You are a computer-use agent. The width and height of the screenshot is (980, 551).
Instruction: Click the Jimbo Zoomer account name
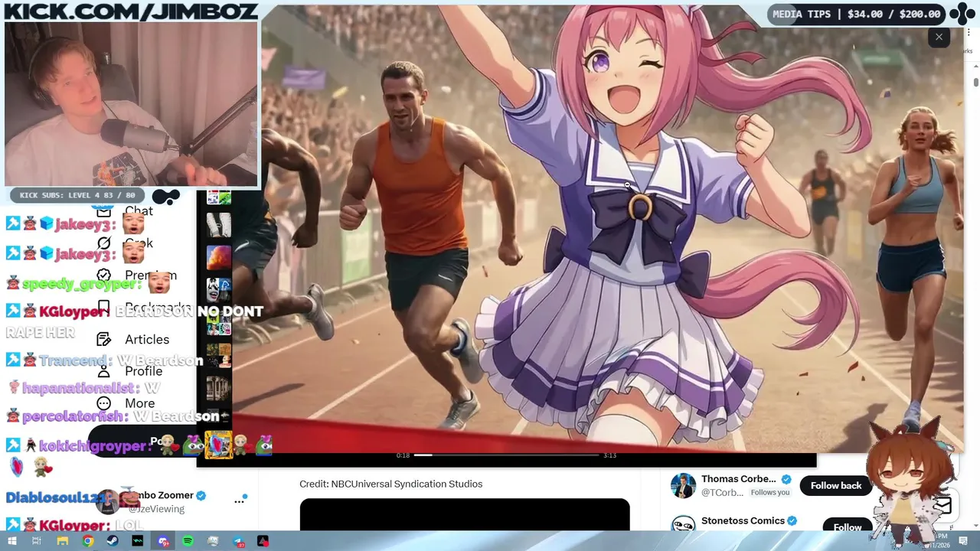point(162,495)
